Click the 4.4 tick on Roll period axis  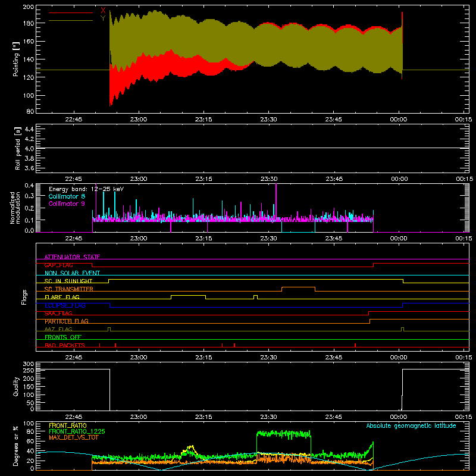pyautogui.click(x=29, y=129)
